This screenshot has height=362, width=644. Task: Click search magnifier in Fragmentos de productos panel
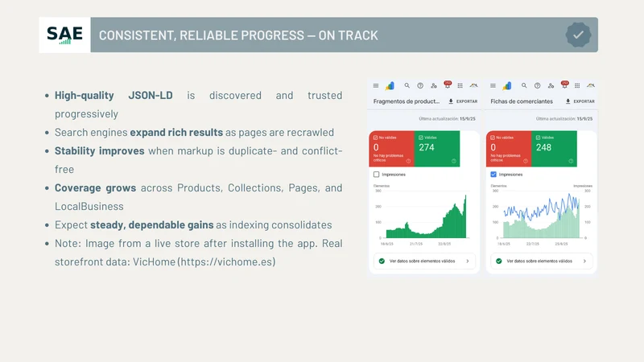click(407, 86)
